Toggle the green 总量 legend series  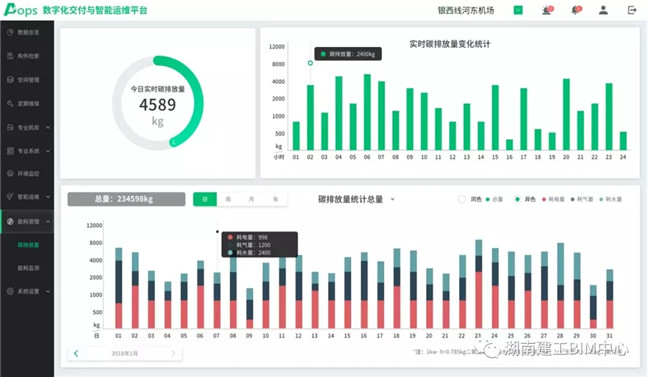495,199
